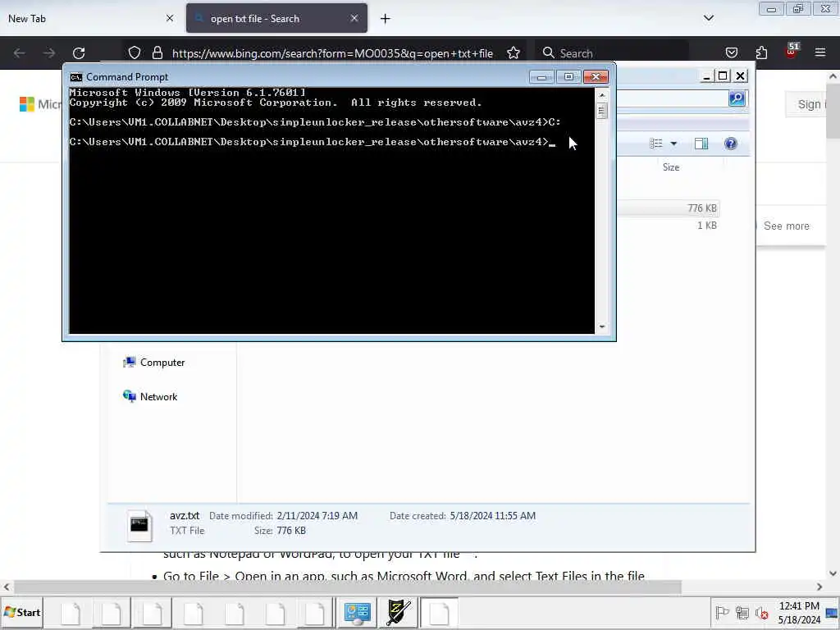840x630 pixels.
Task: Open the Explorer view options dropdown arrow
Action: [x=673, y=143]
